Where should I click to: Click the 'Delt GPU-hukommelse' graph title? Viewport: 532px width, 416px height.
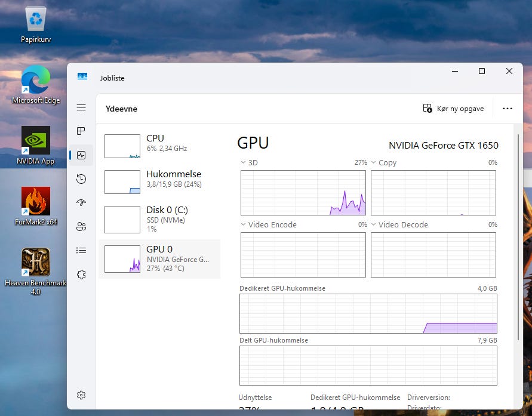273,340
